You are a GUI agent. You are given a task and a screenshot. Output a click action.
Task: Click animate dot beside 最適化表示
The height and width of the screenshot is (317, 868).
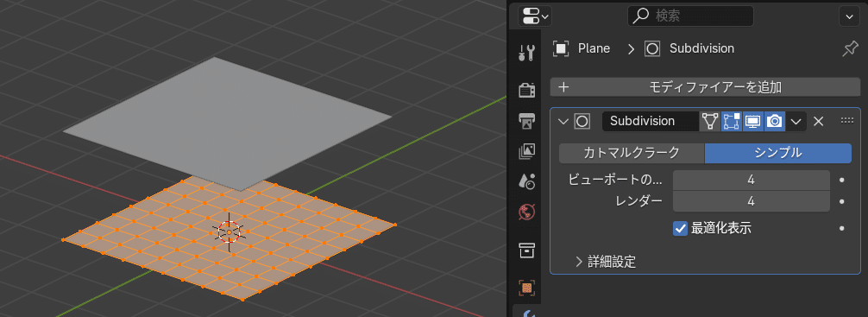(x=842, y=228)
